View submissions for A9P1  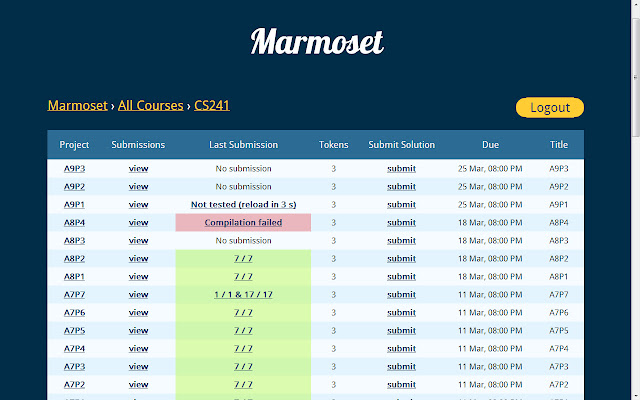(x=138, y=204)
